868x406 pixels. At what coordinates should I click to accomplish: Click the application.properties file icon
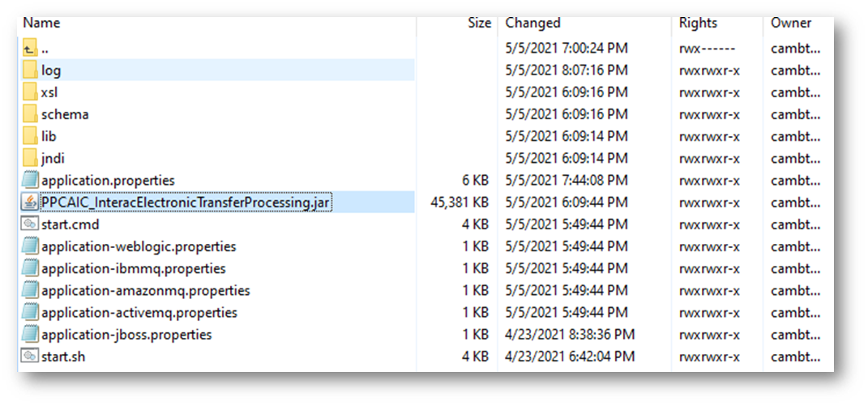[30, 180]
